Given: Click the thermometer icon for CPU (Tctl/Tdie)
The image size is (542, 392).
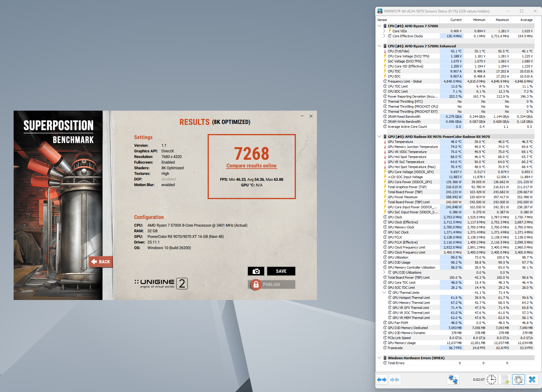Looking at the screenshot, I should [385, 51].
